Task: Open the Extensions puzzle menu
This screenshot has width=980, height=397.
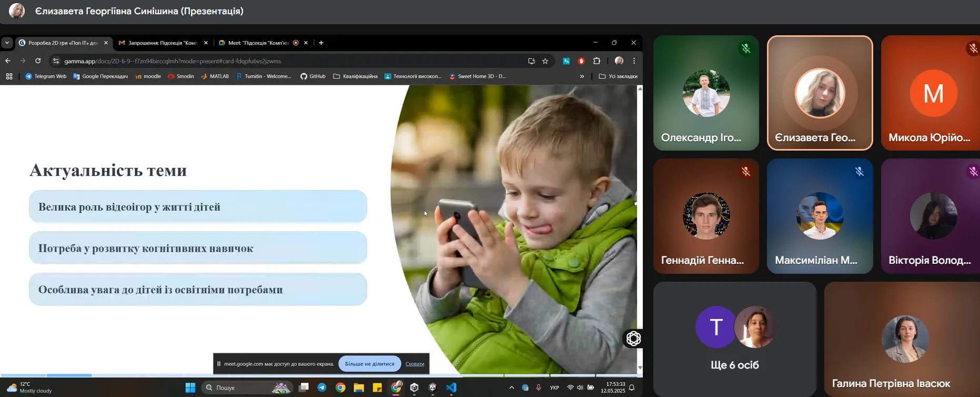Action: click(x=597, y=61)
